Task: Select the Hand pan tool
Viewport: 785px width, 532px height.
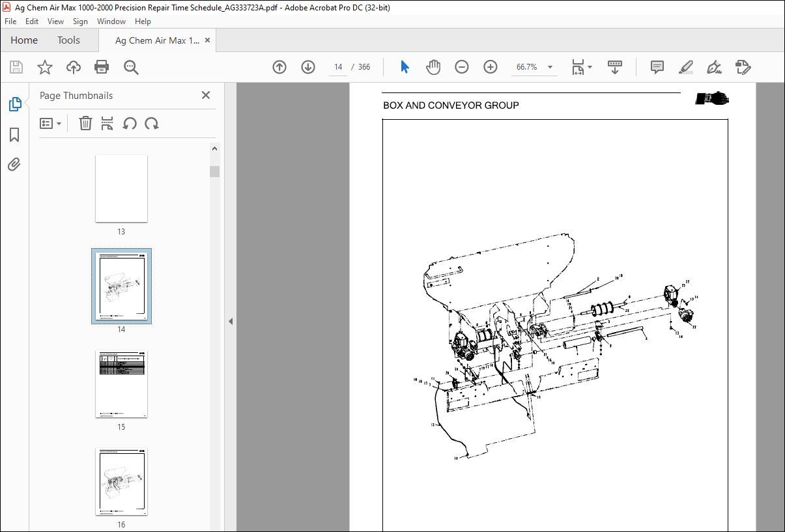Action: [x=433, y=67]
